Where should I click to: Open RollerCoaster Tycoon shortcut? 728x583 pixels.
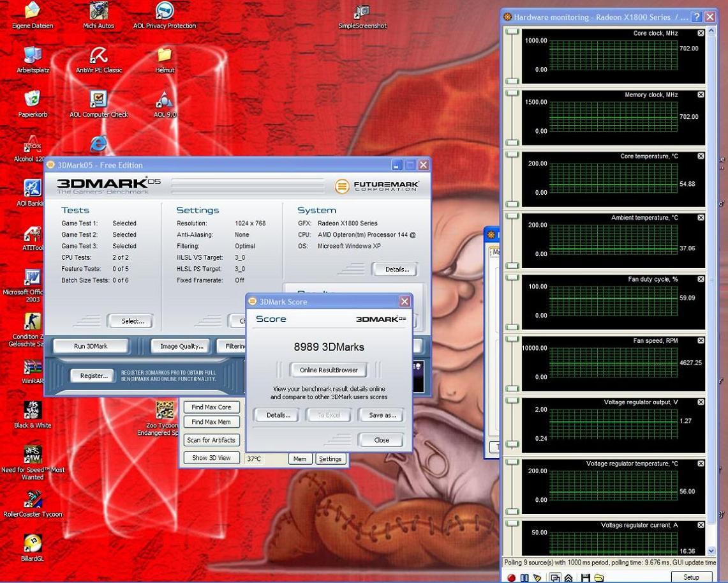(33, 504)
